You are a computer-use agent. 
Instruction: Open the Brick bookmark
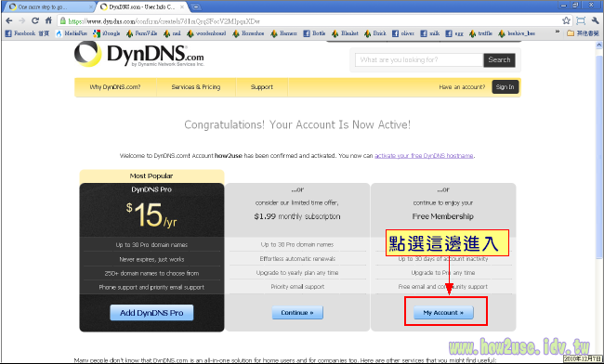pos(375,33)
